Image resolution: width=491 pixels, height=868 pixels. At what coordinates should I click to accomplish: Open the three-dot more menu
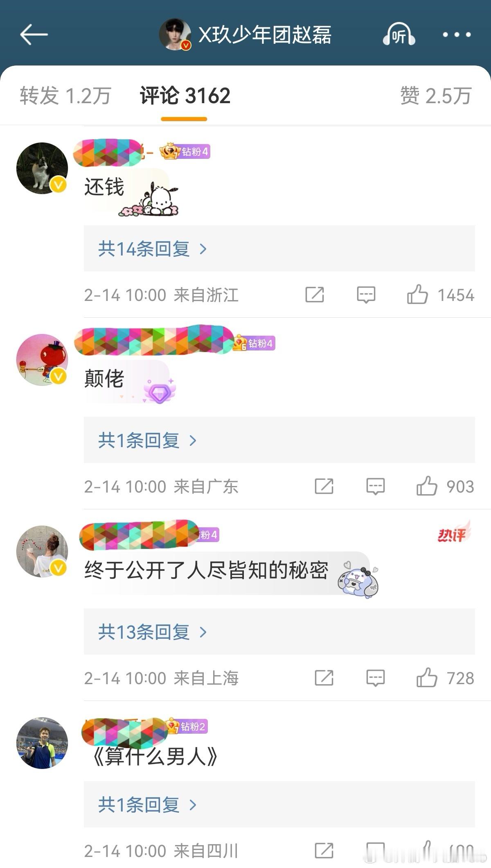click(457, 35)
